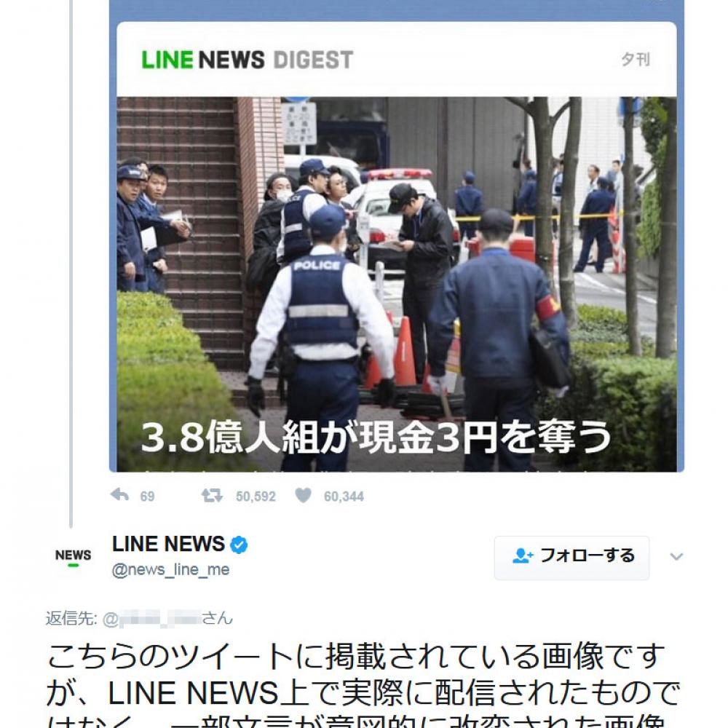Click the person-plus icon in follow button
Image resolution: width=728 pixels, height=728 pixels.
click(522, 555)
